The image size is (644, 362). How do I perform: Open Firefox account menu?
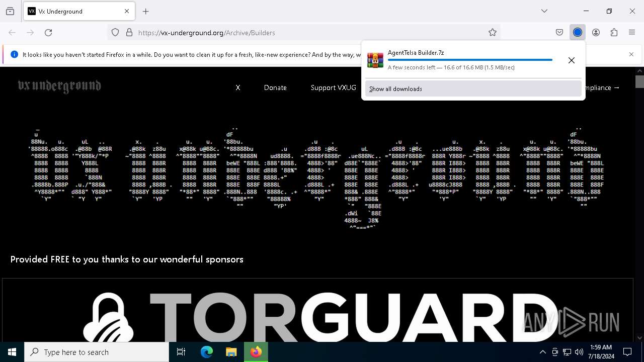coord(596,33)
